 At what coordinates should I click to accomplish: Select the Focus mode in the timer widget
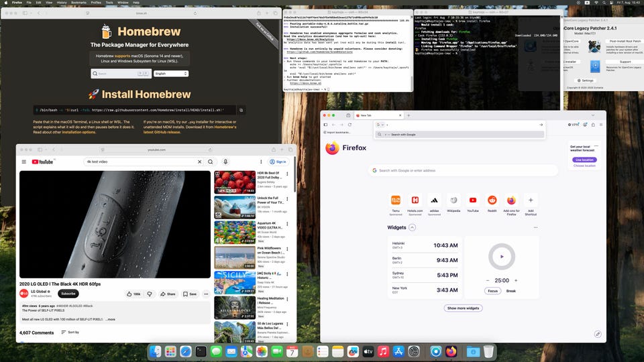click(x=493, y=290)
